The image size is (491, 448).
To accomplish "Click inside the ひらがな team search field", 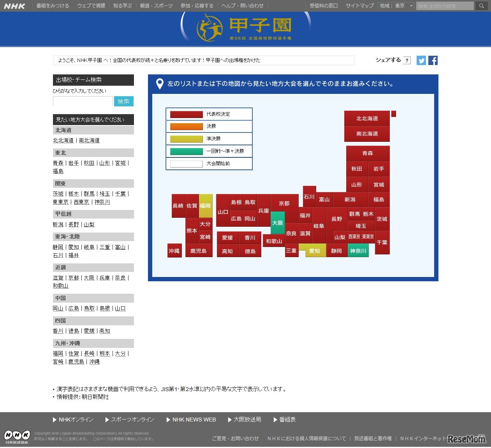I will tap(83, 101).
